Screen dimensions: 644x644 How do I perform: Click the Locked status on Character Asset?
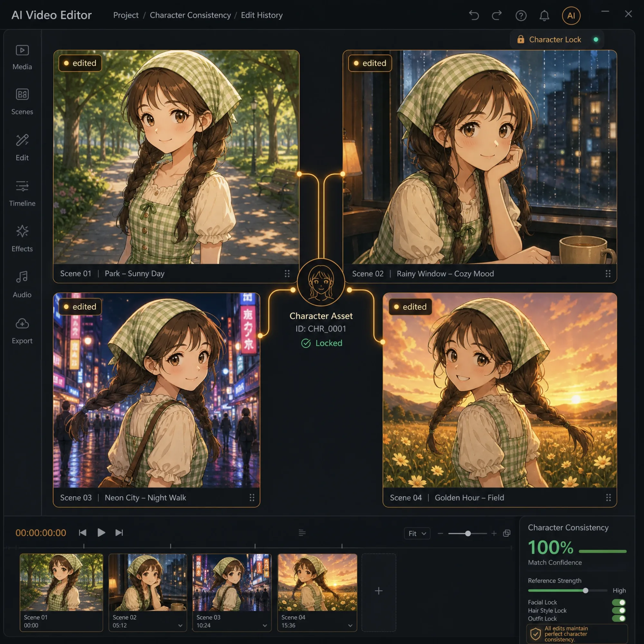(x=321, y=343)
